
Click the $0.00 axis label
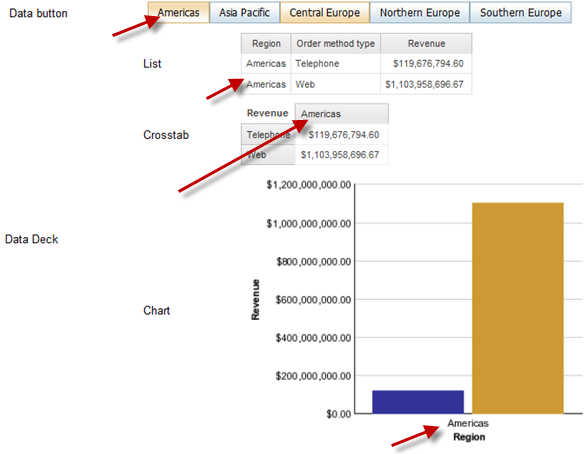point(339,414)
